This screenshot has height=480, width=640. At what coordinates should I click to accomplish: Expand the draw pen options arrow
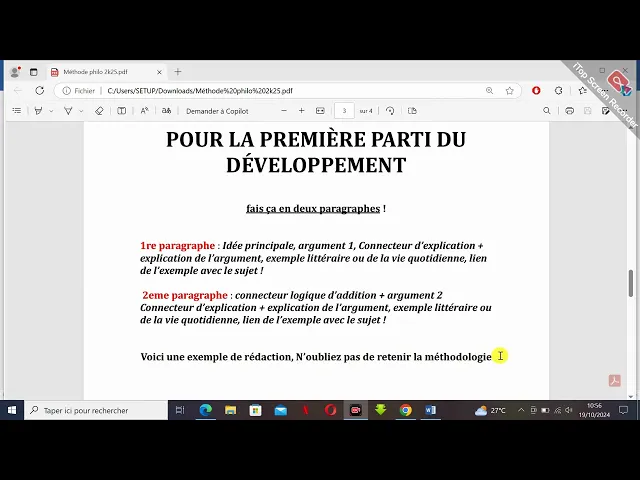pyautogui.click(x=81, y=111)
